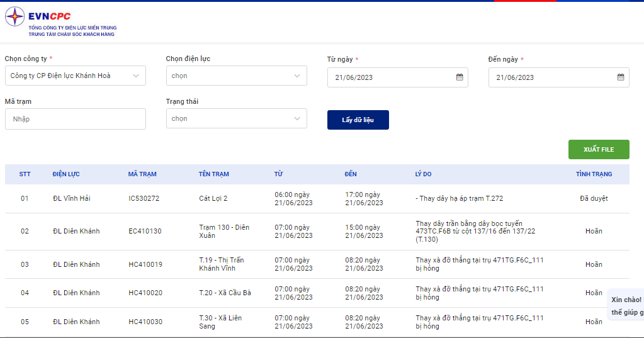Screen dimensions: 644x338
Task: Click station name T.20 - Xã Cầu Bà
Action: pyautogui.click(x=225, y=293)
